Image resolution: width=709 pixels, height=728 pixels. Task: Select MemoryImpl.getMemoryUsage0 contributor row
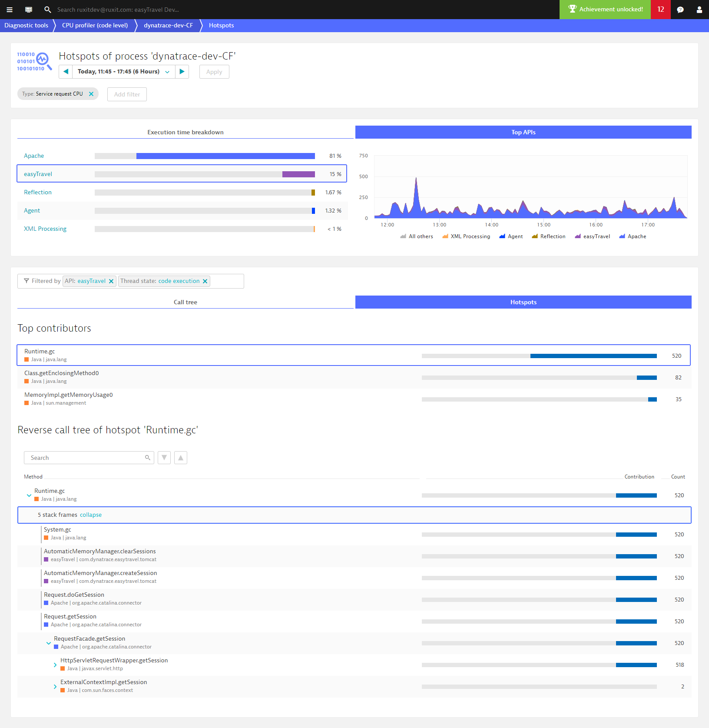click(354, 399)
